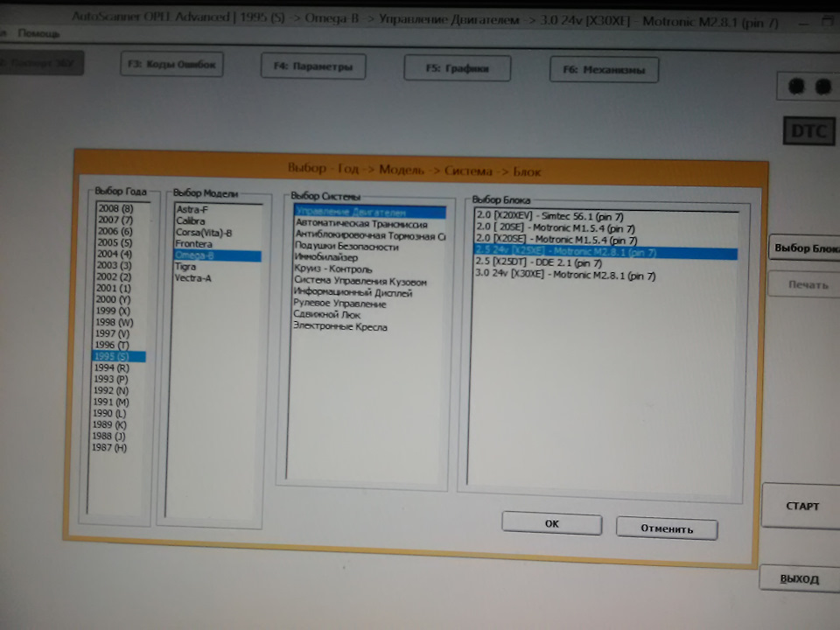
Task: Open the F3 Коды Ошибок button
Action: [x=171, y=64]
